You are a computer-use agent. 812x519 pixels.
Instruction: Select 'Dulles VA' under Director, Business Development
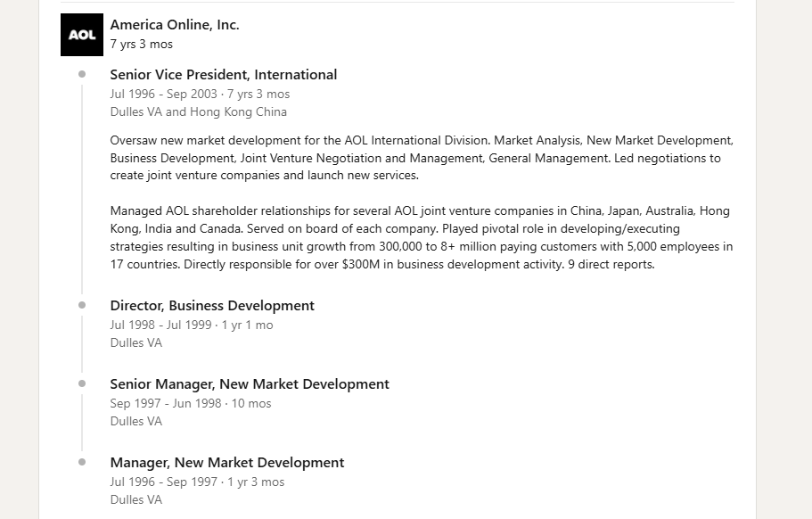tap(136, 343)
